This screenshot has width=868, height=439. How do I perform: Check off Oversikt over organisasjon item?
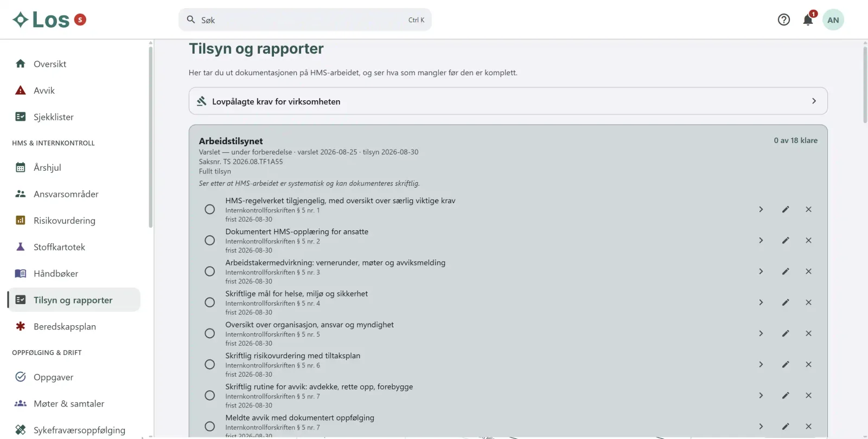tap(210, 333)
